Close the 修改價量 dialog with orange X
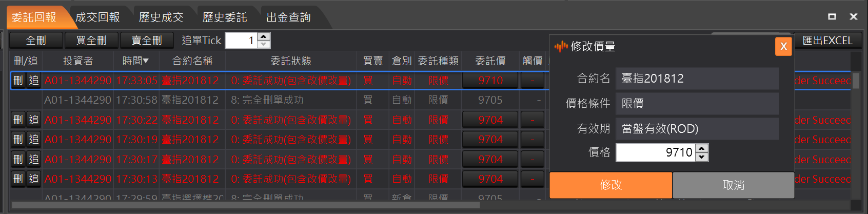This screenshot has height=214, width=868. tap(783, 47)
